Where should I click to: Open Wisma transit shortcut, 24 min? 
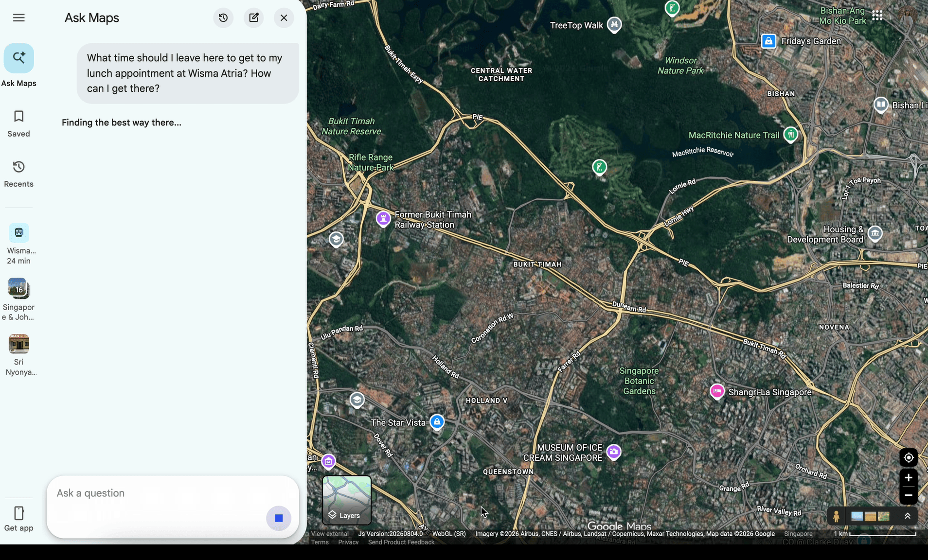(19, 244)
